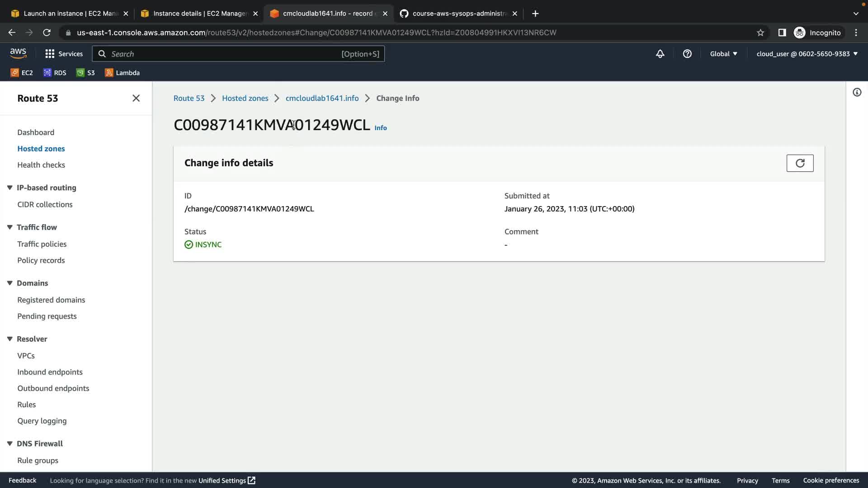
Task: Click the AWS logo home icon
Action: point(18,53)
